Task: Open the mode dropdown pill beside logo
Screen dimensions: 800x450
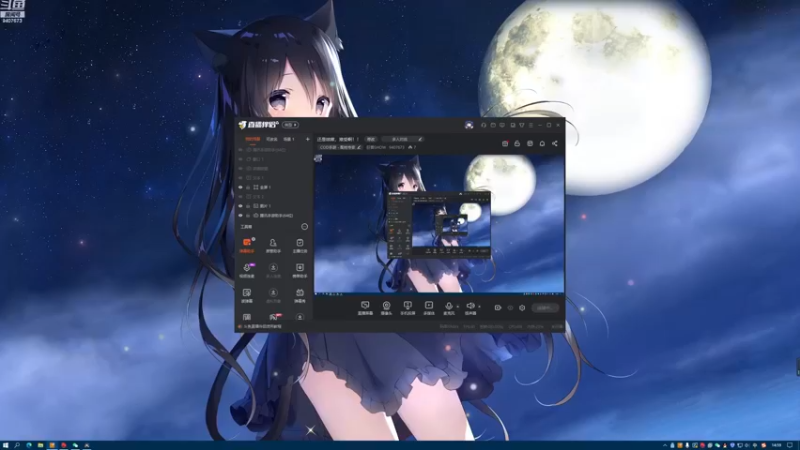Action: click(290, 125)
